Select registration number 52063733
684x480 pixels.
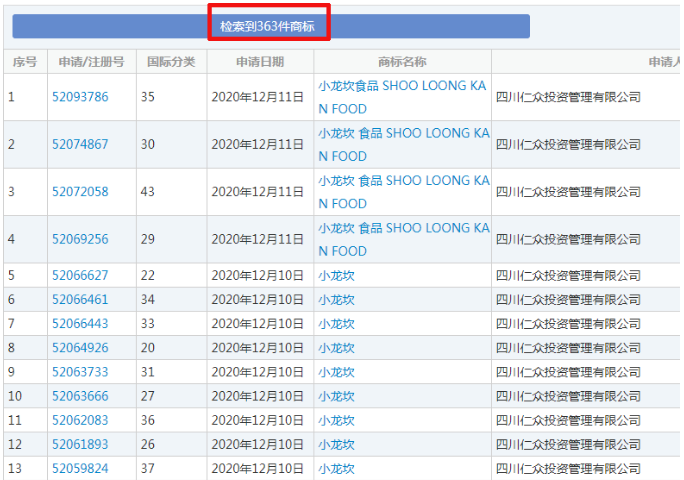[80, 371]
